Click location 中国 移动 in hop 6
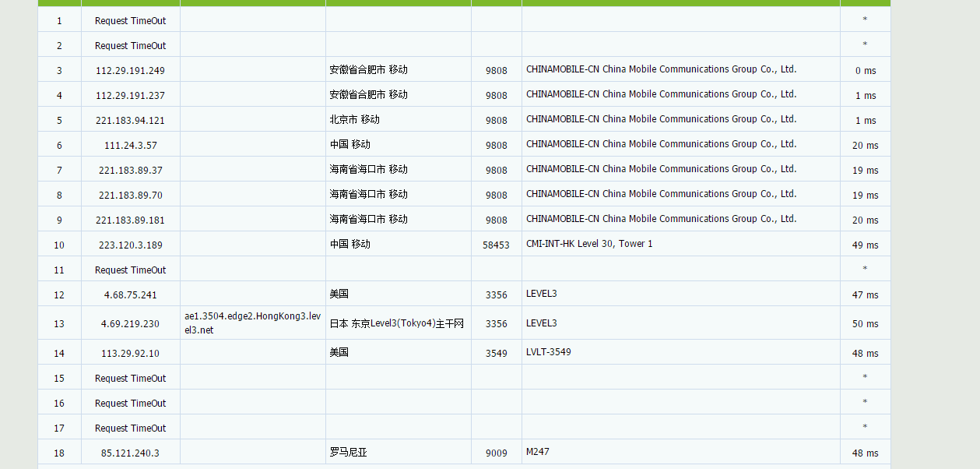The width and height of the screenshot is (980, 469). tap(349, 144)
